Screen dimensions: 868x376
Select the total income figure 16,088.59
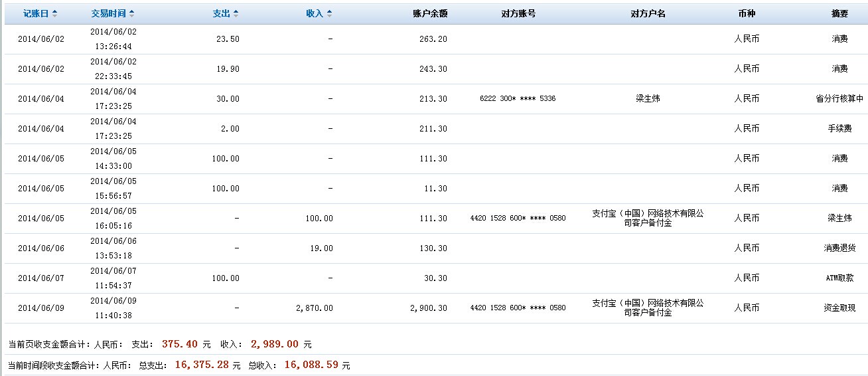[x=312, y=365]
